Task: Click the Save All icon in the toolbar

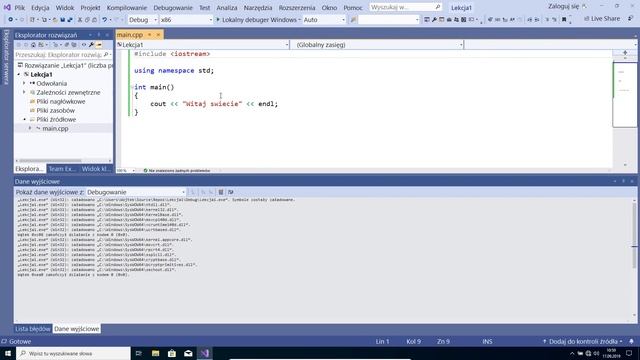Action: [x=70, y=20]
